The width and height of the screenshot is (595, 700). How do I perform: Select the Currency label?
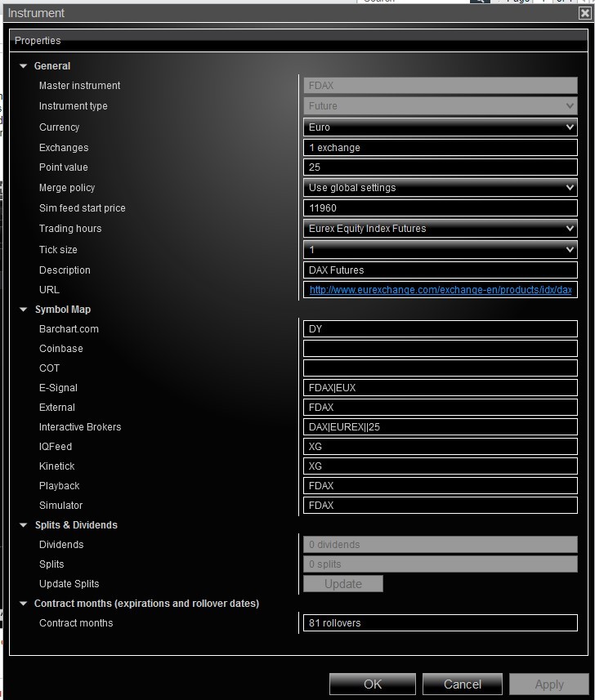59,127
